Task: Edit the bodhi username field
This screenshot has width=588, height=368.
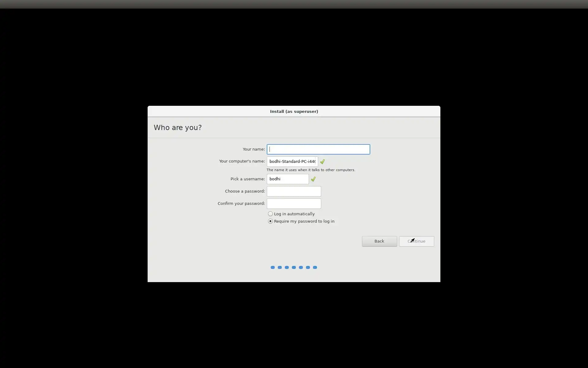Action: click(287, 179)
